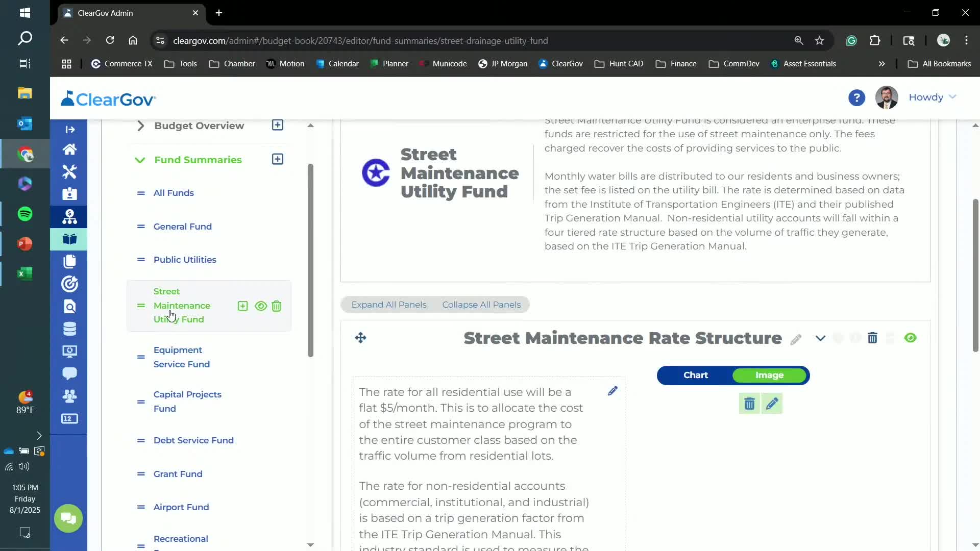This screenshot has width=980, height=551.
Task: Click the green trash button under the Image toggle
Action: tap(749, 404)
